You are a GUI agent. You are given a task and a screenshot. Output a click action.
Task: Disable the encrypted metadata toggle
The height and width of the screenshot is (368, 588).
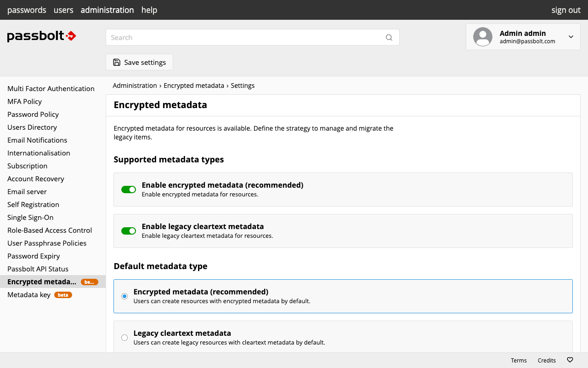(x=129, y=190)
